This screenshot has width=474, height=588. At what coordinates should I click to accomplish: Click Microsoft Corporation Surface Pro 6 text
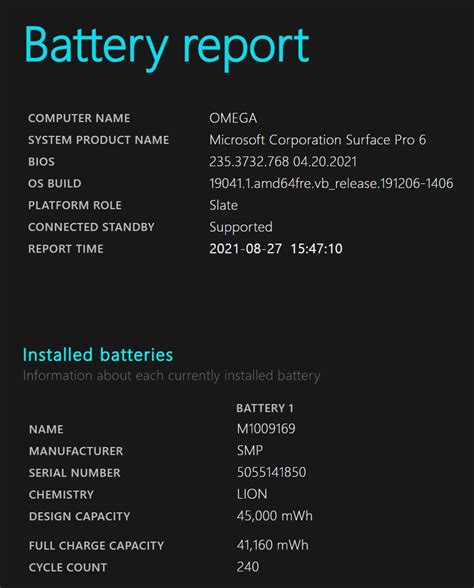318,140
